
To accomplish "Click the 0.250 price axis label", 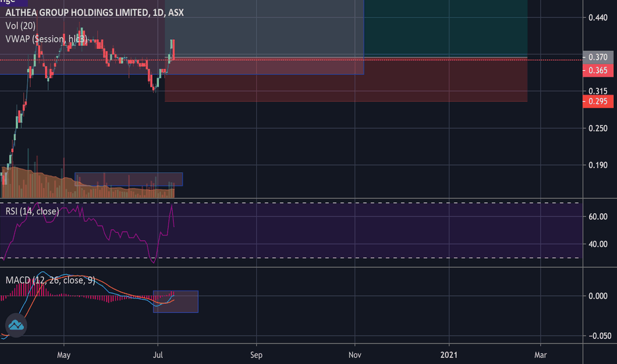I will click(598, 128).
